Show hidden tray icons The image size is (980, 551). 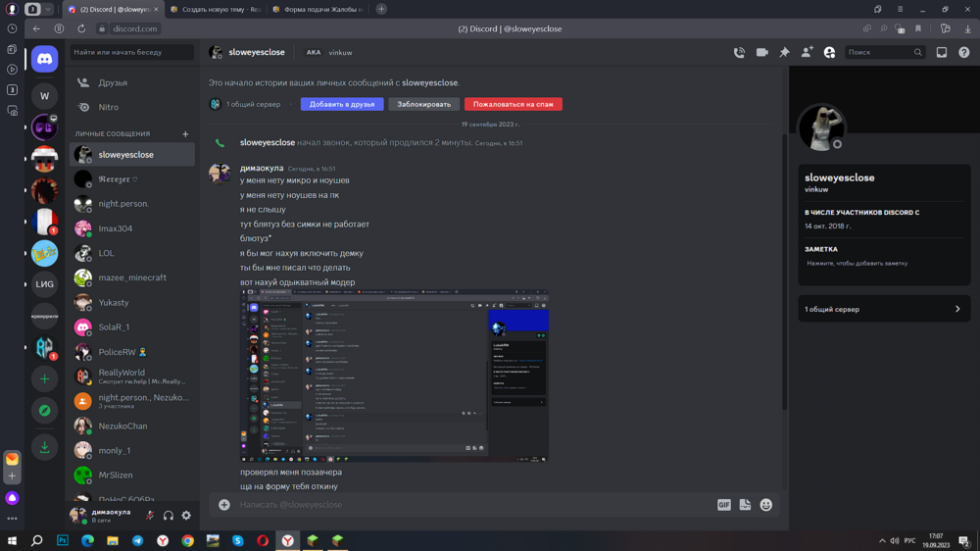tap(882, 540)
